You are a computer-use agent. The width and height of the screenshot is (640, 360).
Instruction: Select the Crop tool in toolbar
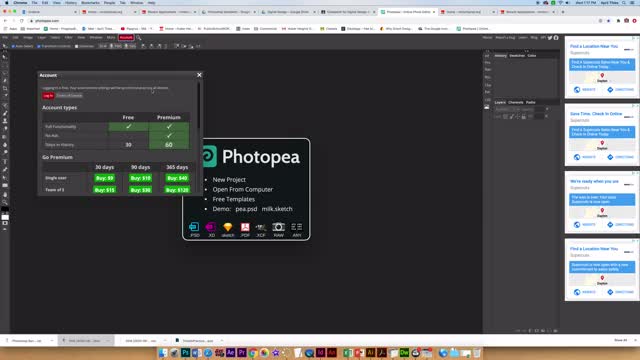(x=5, y=88)
